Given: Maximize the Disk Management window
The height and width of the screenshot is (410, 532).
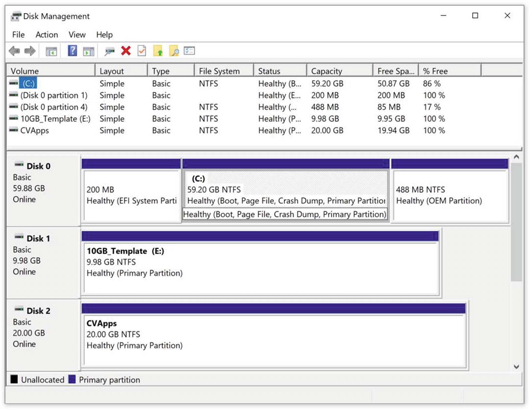Looking at the screenshot, I should click(475, 16).
